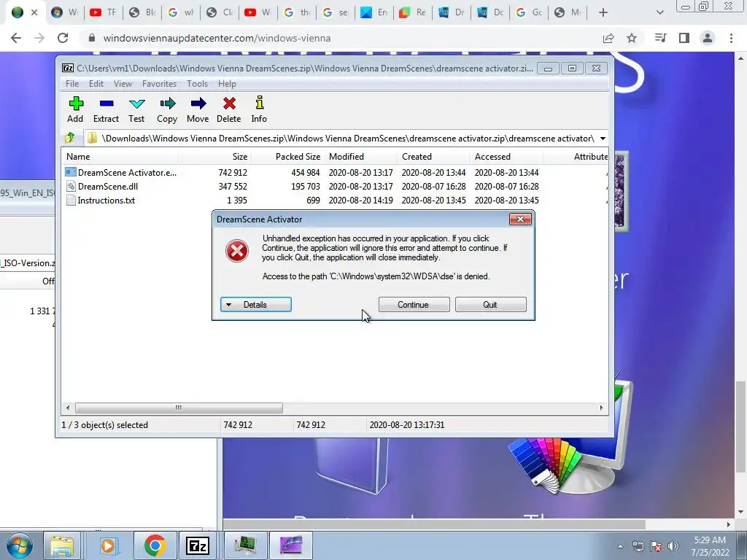Open the Chrome three-dot menu
The height and width of the screenshot is (560, 747).
click(x=731, y=38)
